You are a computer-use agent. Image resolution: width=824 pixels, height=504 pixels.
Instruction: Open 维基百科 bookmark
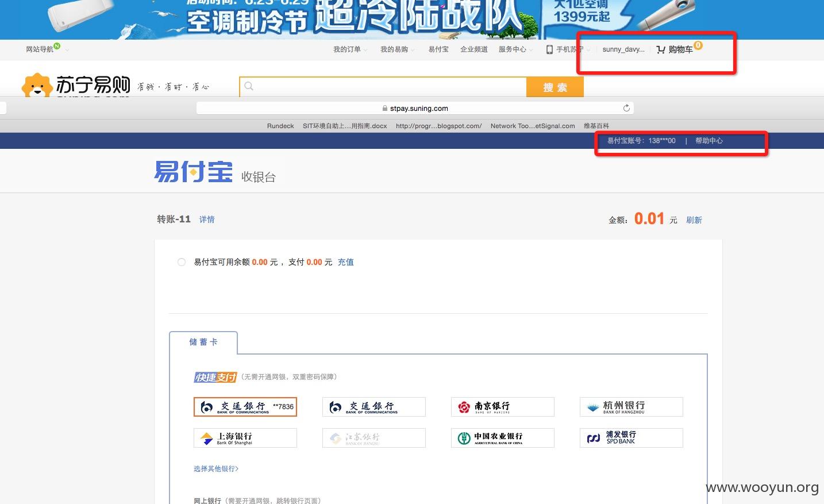pos(596,126)
